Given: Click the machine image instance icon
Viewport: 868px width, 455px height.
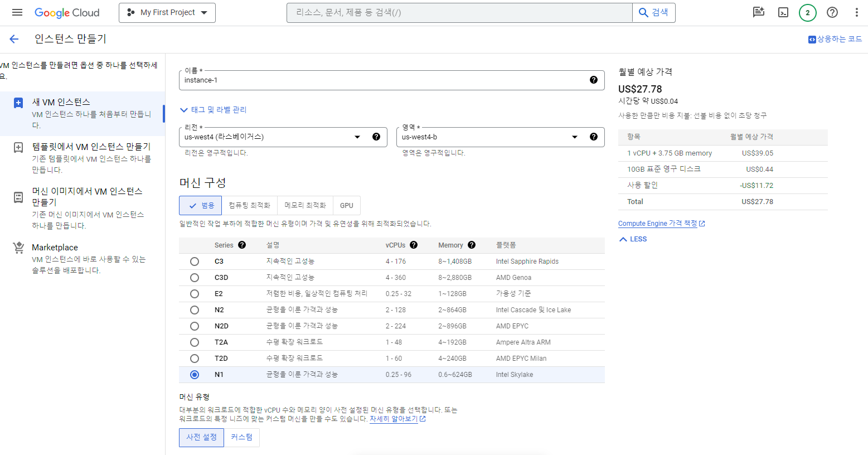Looking at the screenshot, I should 18,197.
